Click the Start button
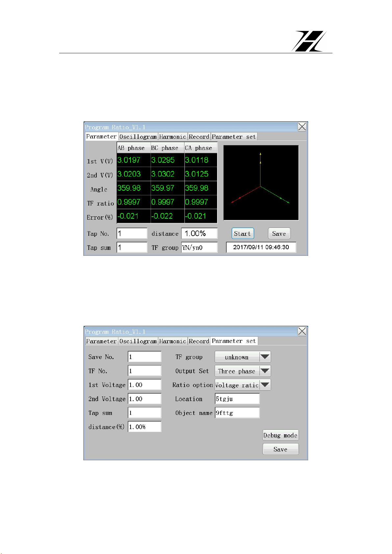Screen dimensions: 392x554 pyautogui.click(x=243, y=233)
